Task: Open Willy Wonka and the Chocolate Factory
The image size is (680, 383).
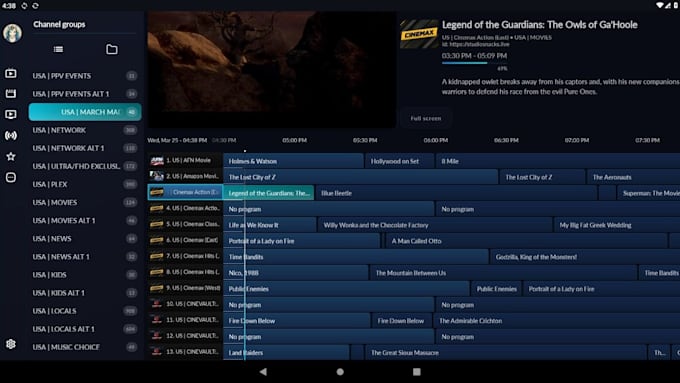Action: tap(435, 225)
